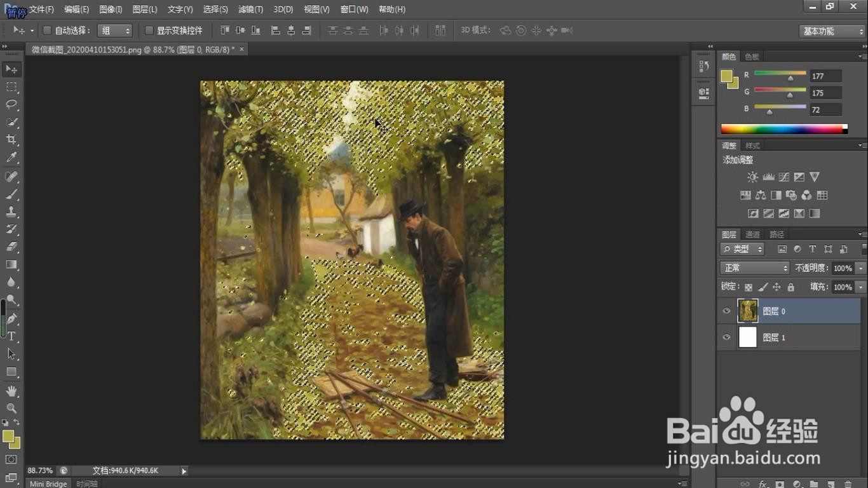The height and width of the screenshot is (488, 868).
Task: Enable 自动选择 checkbox
Action: pyautogui.click(x=47, y=30)
